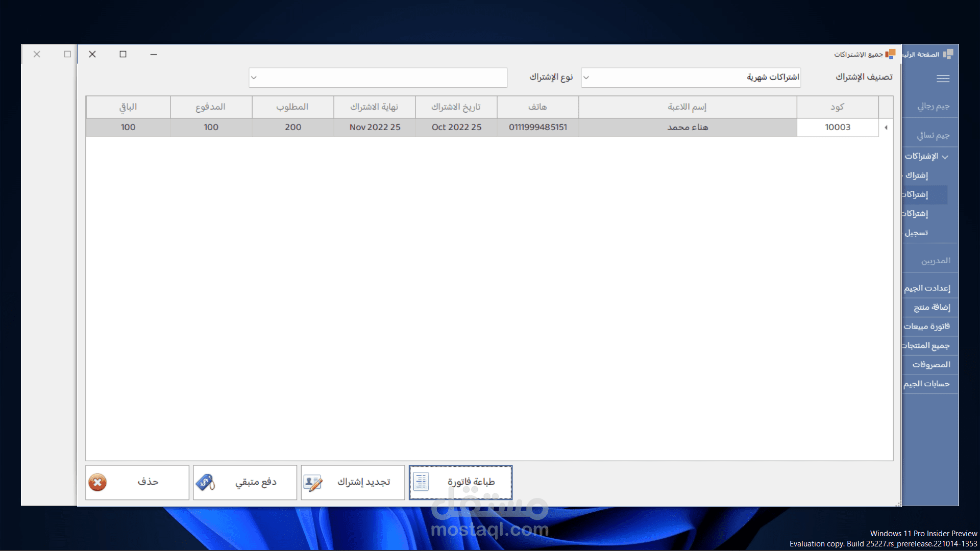
Task: Click the hamburger menu icon in sidebar
Action: tap(943, 79)
